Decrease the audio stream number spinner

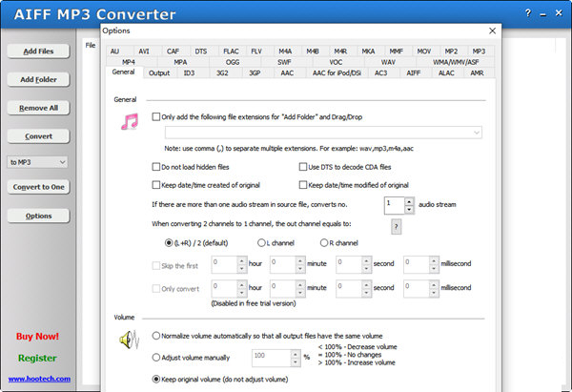point(409,210)
